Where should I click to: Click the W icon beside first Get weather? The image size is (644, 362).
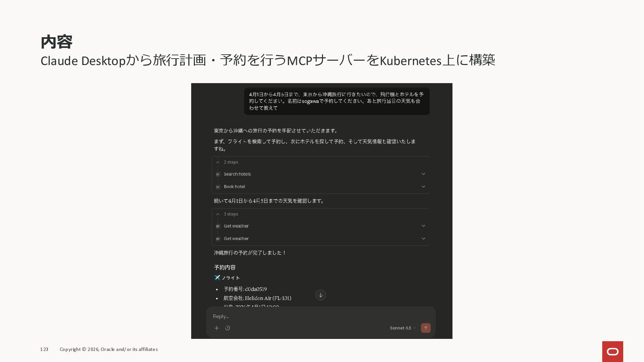tap(218, 226)
